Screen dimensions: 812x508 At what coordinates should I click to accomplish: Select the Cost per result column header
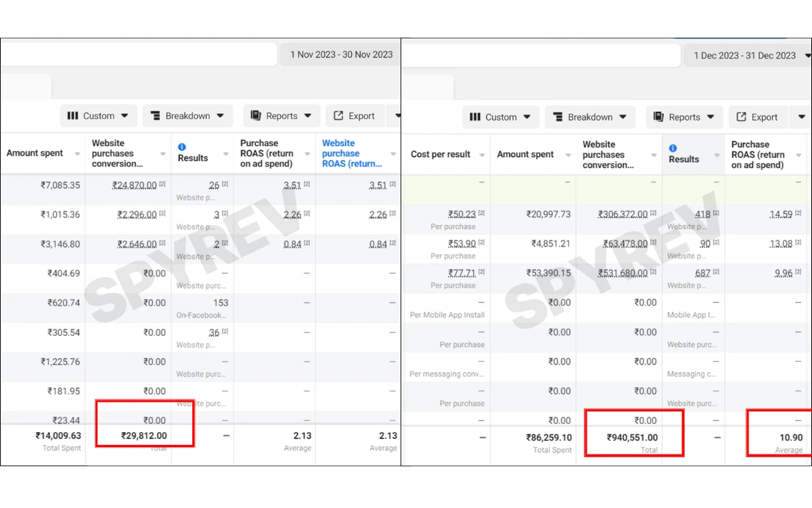click(441, 154)
